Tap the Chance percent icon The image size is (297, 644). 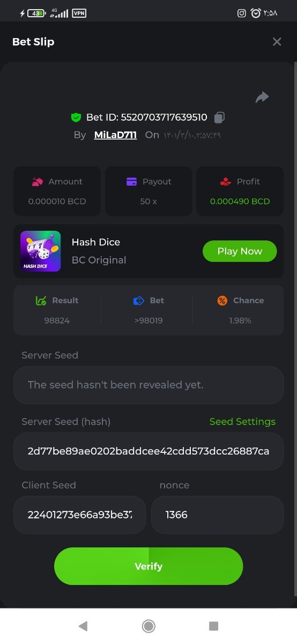(x=222, y=301)
